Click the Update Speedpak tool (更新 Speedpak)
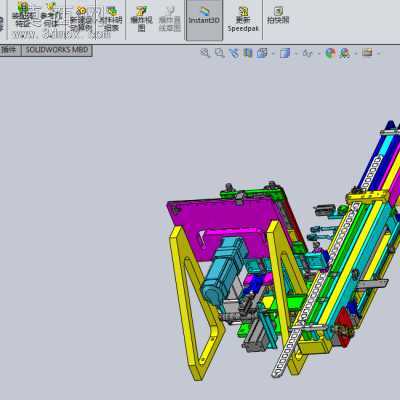Screen dimensions: 400x400 243,19
